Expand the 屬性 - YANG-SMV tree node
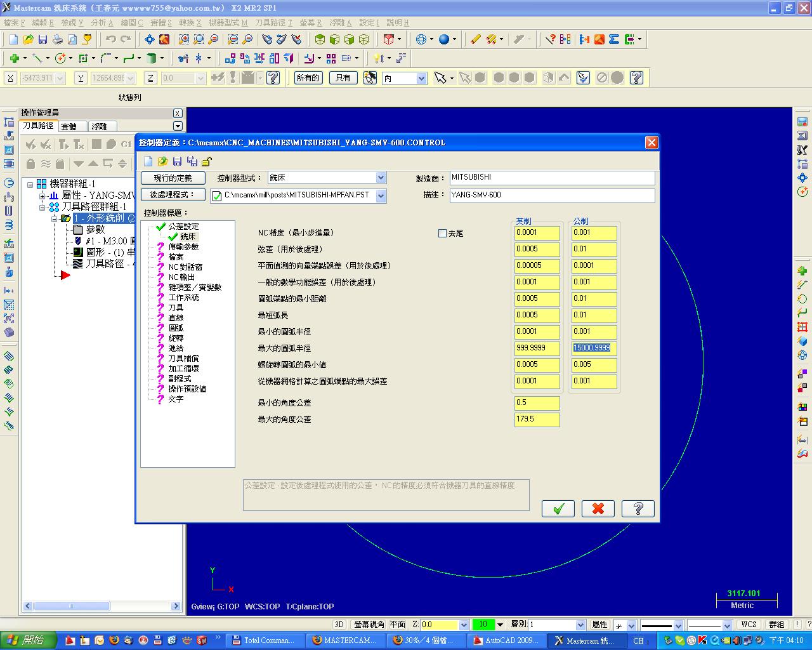This screenshot has height=650, width=812. click(x=43, y=196)
